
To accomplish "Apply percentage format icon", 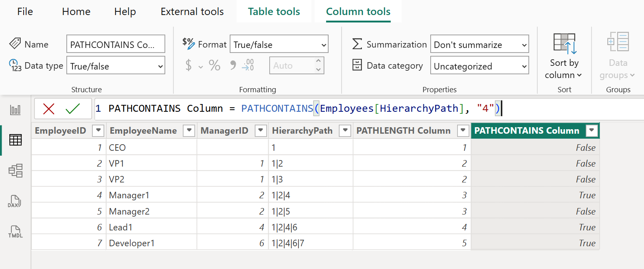I will coord(215,65).
